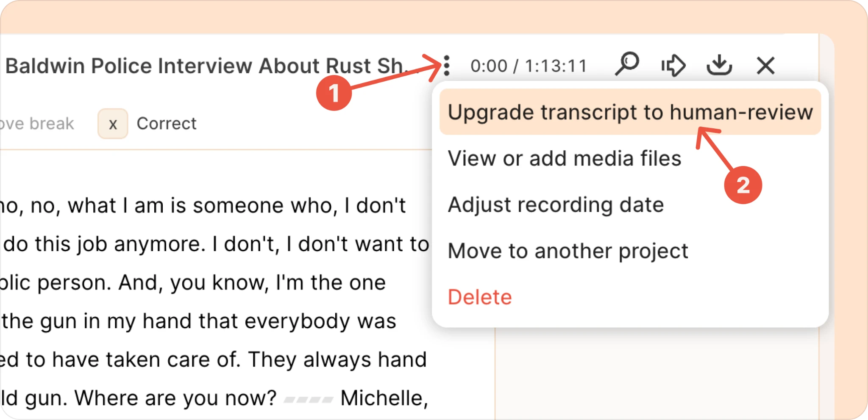The width and height of the screenshot is (868, 420).
Task: Select the red Delete option
Action: (x=480, y=297)
